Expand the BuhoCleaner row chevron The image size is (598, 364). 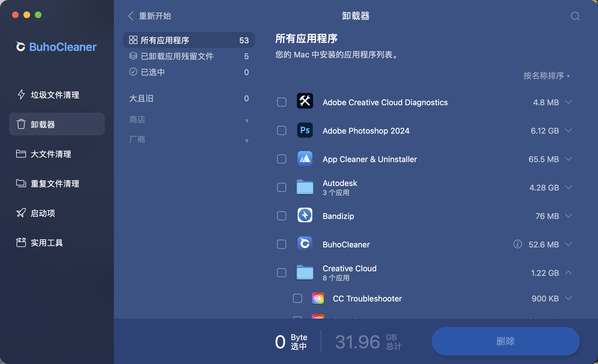[x=568, y=244]
